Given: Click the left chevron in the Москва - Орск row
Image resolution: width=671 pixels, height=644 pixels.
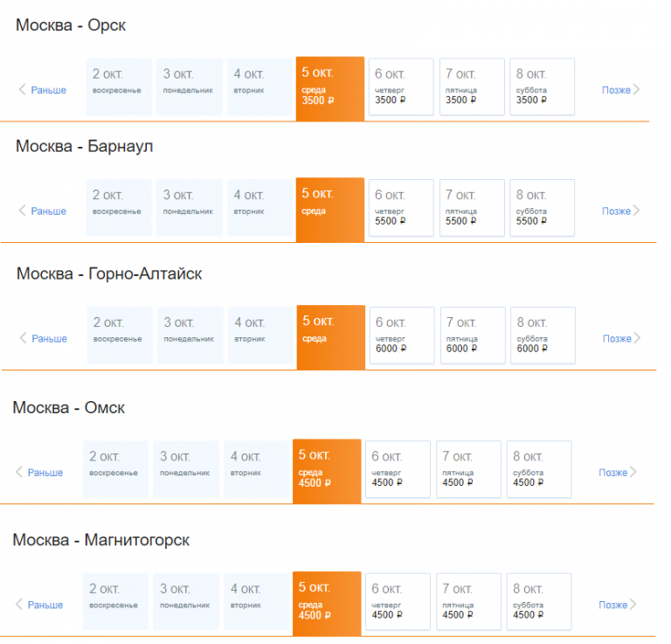Looking at the screenshot, I should (x=22, y=89).
